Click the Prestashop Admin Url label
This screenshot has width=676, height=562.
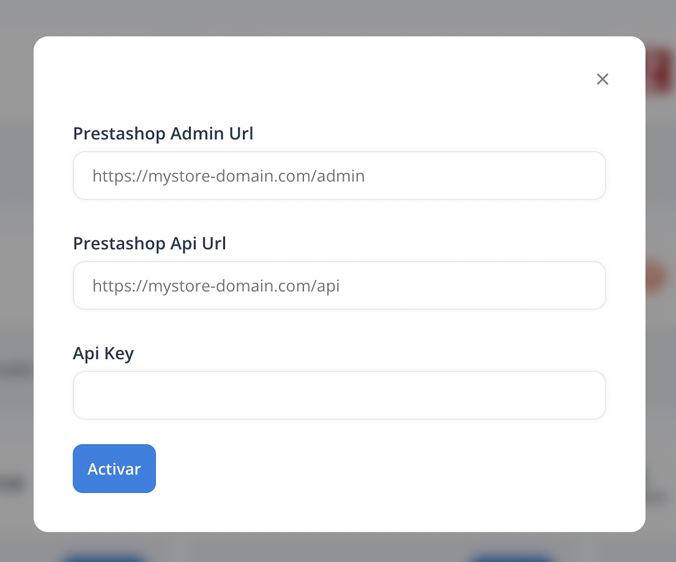point(163,134)
